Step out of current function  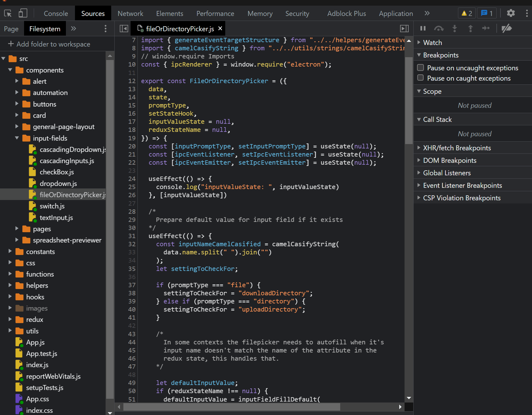[x=470, y=28]
